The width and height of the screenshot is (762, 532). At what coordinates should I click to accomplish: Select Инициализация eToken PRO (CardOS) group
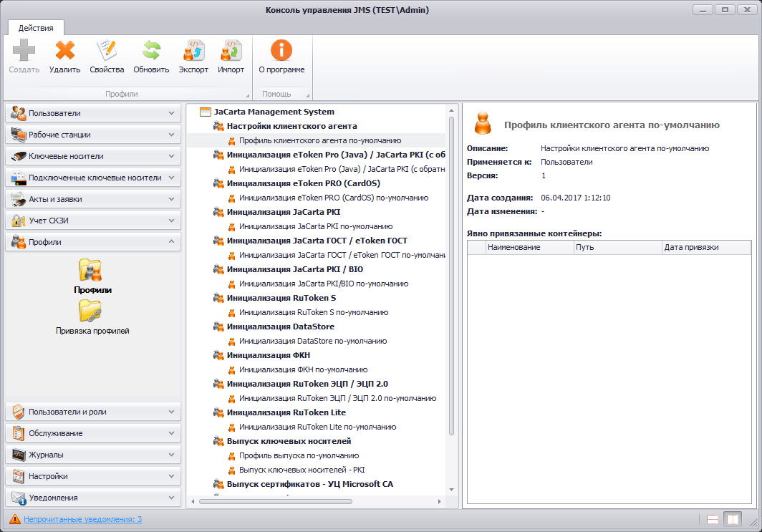pos(303,183)
